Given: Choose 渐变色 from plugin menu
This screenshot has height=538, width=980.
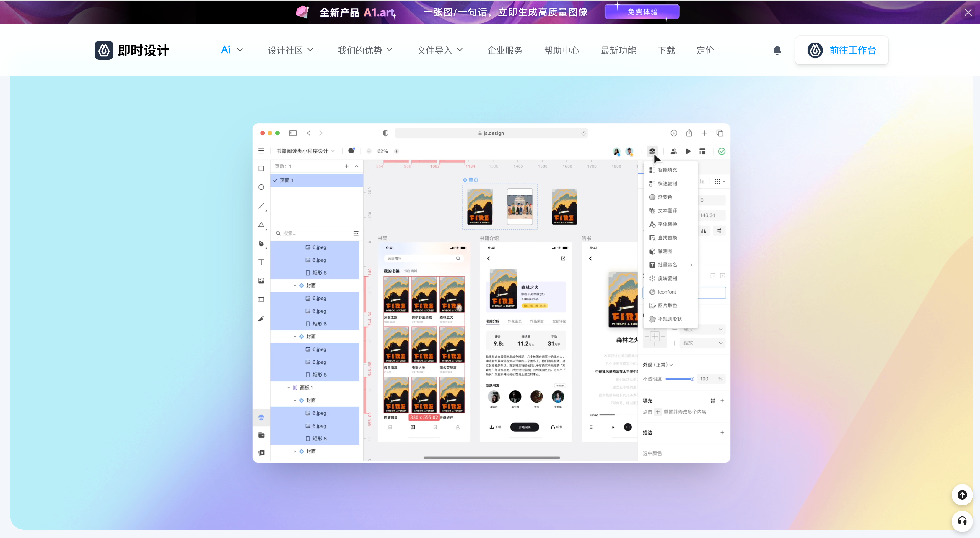Looking at the screenshot, I should pyautogui.click(x=670, y=197).
